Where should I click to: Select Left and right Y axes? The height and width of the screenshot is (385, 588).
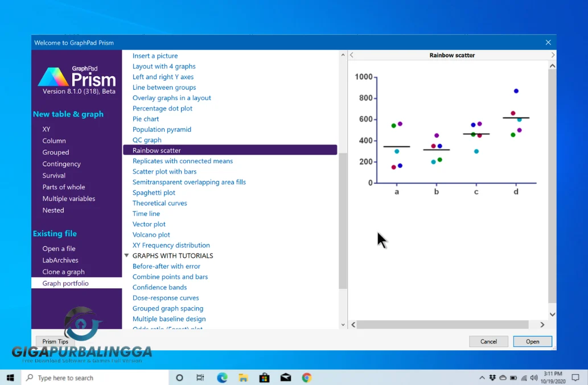(x=163, y=77)
